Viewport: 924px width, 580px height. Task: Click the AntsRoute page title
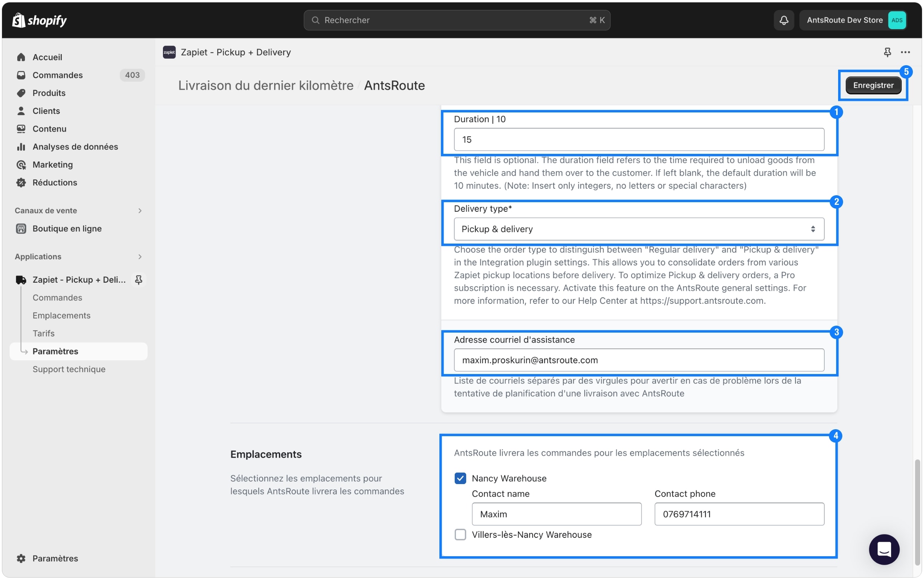click(x=394, y=85)
